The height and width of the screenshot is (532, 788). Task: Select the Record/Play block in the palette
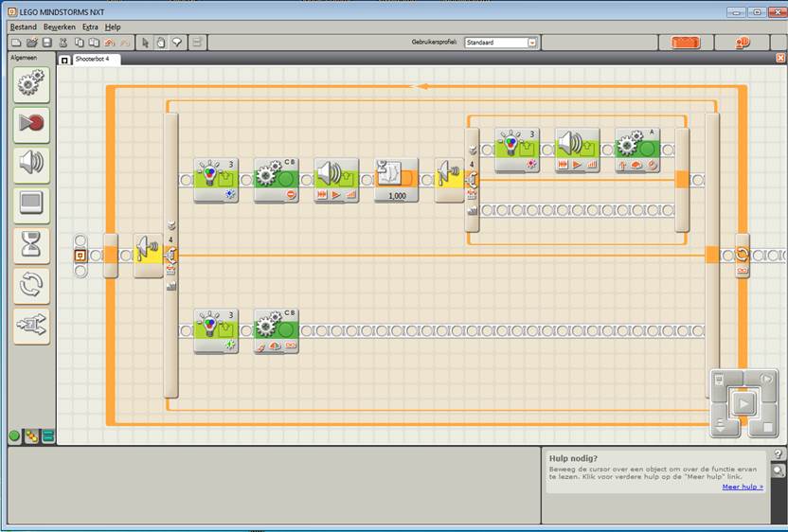[31, 125]
